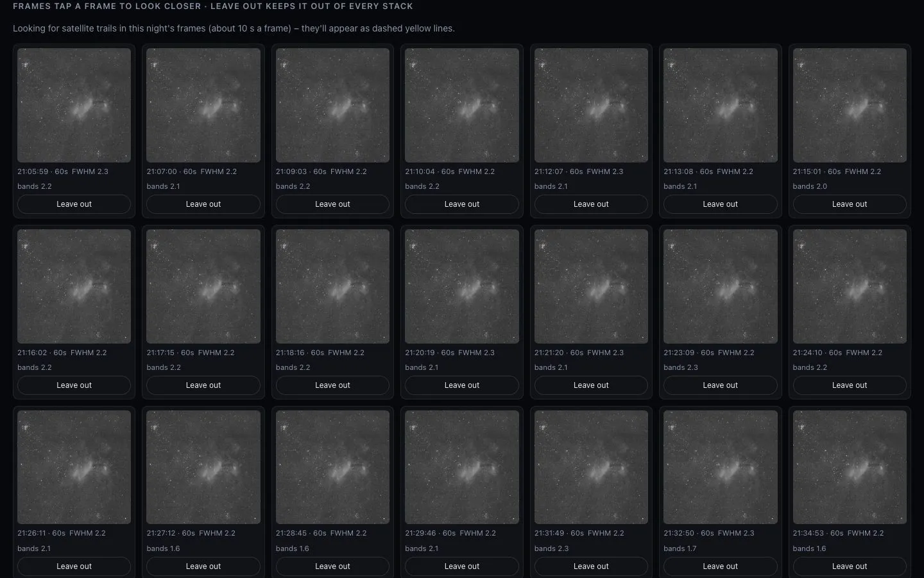The image size is (924, 578).
Task: Leave out the 21:15:01 frame
Action: tap(850, 204)
